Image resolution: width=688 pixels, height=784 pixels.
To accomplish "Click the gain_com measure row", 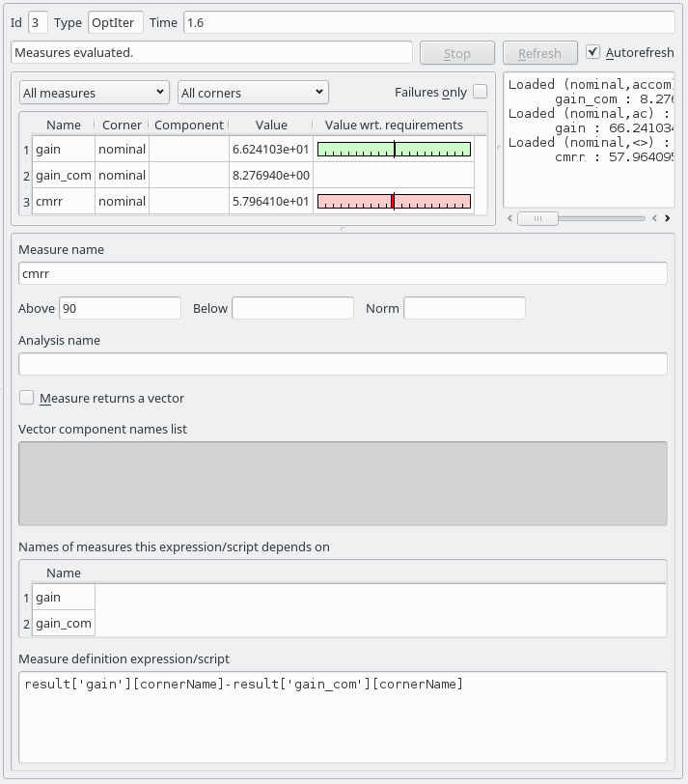I will click(x=64, y=176).
